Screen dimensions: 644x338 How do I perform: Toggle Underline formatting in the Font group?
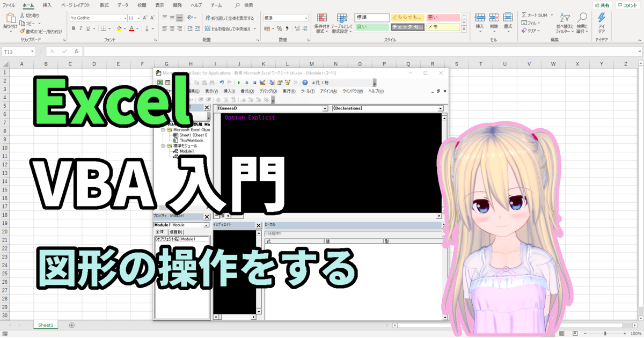point(88,28)
